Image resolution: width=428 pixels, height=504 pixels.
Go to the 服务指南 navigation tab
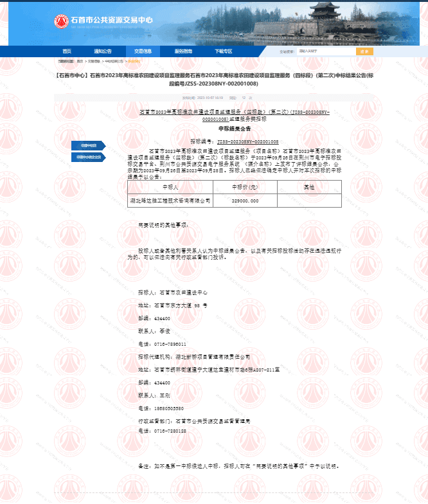[x=183, y=51]
